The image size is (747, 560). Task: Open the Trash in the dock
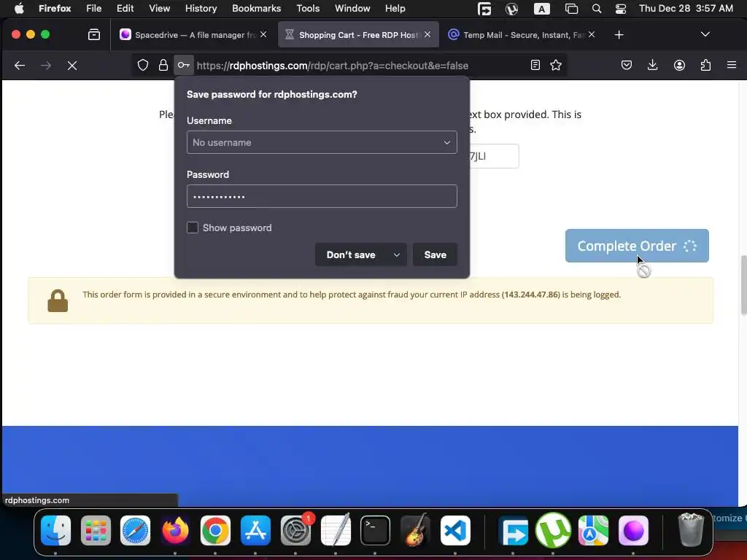691,529
